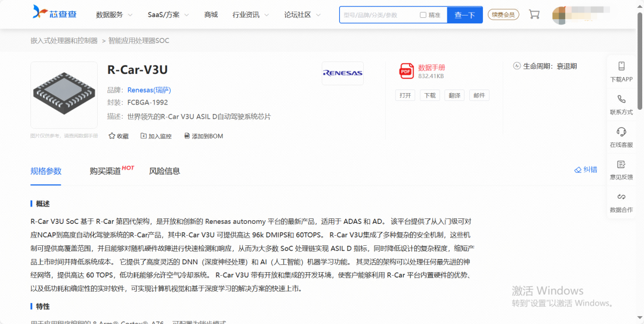
Task: Click the R-Car-V3U chip product image
Action: [x=64, y=95]
